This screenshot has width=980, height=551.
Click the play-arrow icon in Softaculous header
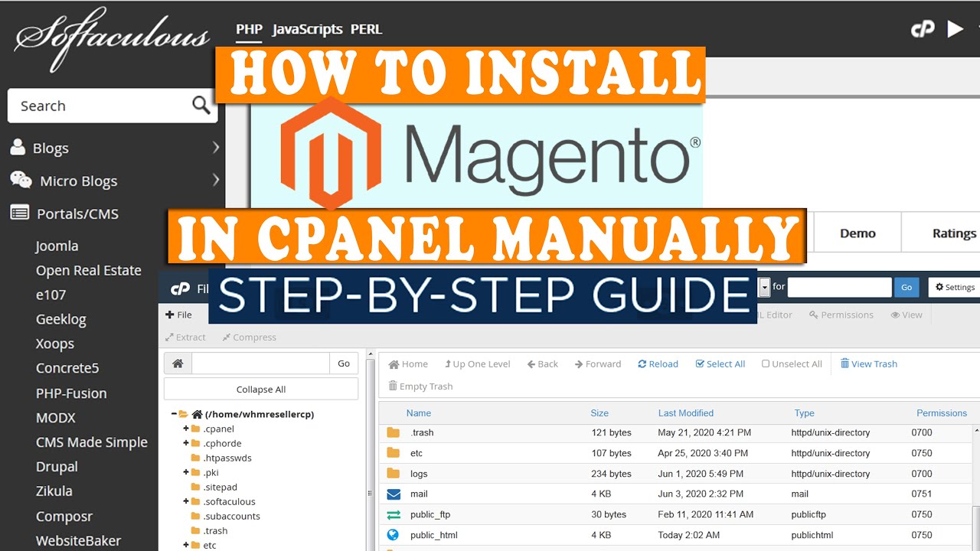coord(955,29)
